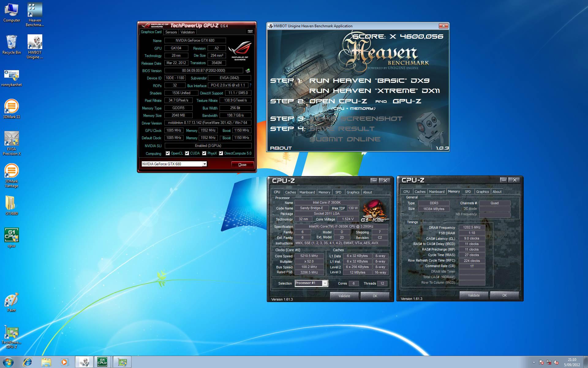Show hidden tray icons arrow
Image resolution: width=588 pixels, height=368 pixels.
click(534, 362)
